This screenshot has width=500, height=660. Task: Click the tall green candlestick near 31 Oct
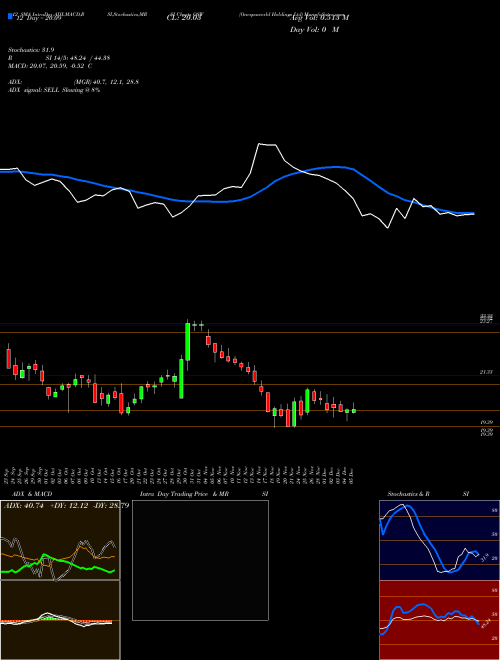pyautogui.click(x=188, y=342)
